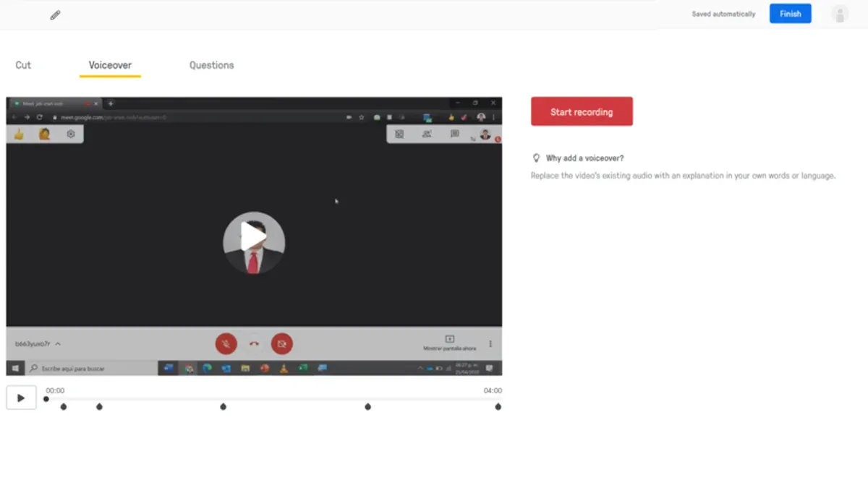This screenshot has width=868, height=488.
Task: Click the blue Finish button
Action: (x=791, y=14)
